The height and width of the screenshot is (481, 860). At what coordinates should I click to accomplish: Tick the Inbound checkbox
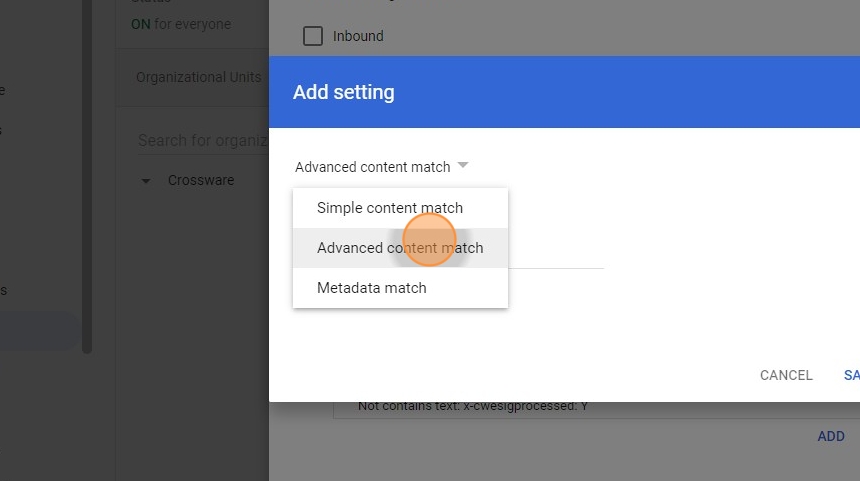coord(313,36)
